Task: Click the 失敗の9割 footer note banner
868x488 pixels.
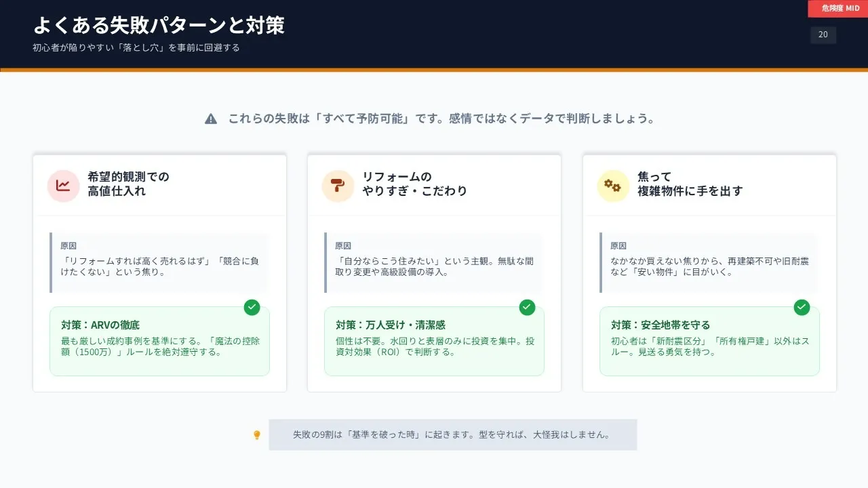Action: (x=452, y=434)
